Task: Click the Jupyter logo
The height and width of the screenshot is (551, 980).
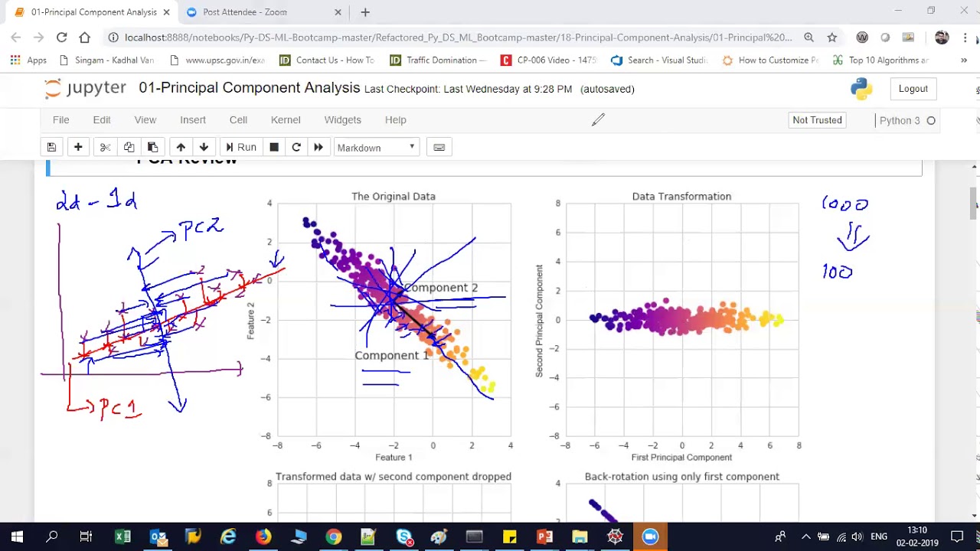Action: tap(86, 88)
